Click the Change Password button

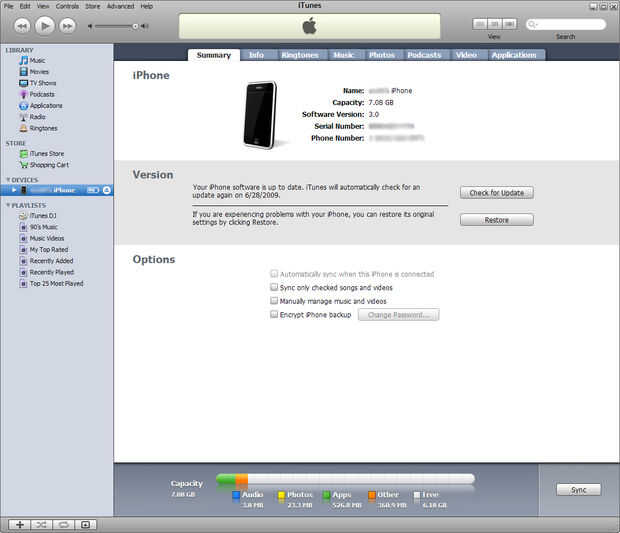(x=399, y=315)
